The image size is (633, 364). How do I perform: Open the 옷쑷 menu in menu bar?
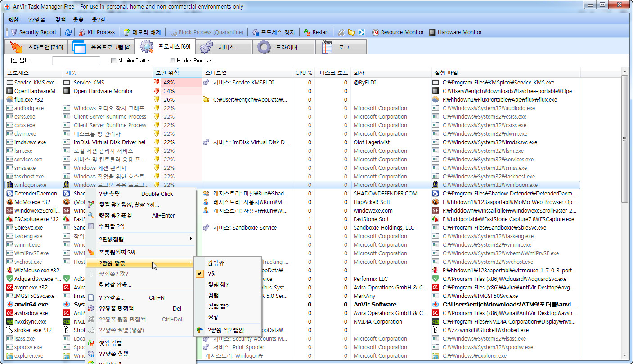click(78, 20)
